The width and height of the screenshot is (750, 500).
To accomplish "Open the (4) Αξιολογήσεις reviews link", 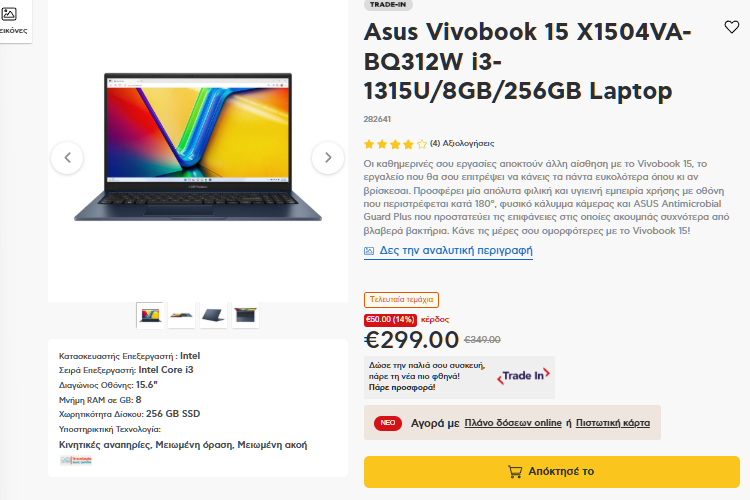I will pyautogui.click(x=462, y=144).
